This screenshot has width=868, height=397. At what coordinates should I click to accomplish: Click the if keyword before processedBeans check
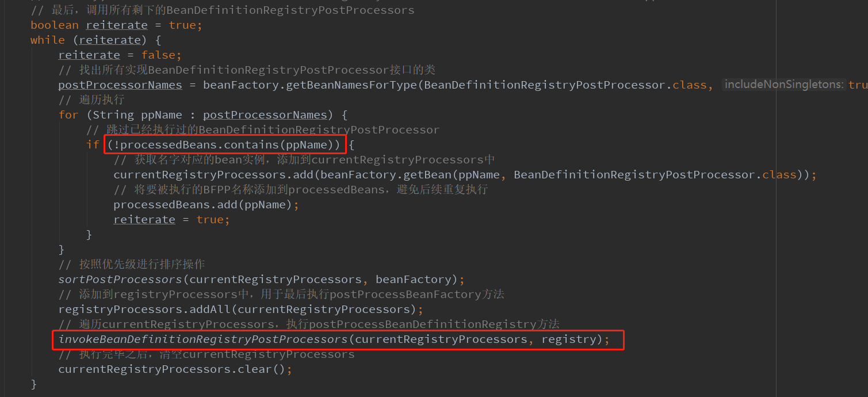point(93,144)
